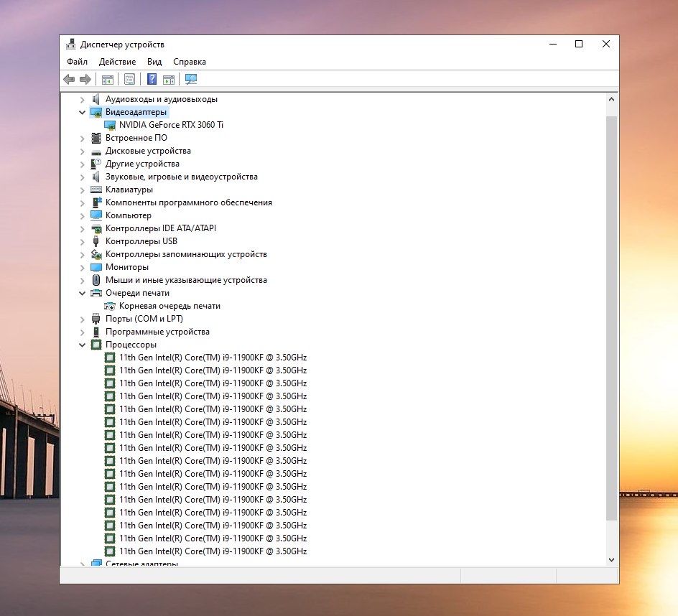Click the scrollbar up arrow
This screenshot has width=678, height=616.
point(611,99)
